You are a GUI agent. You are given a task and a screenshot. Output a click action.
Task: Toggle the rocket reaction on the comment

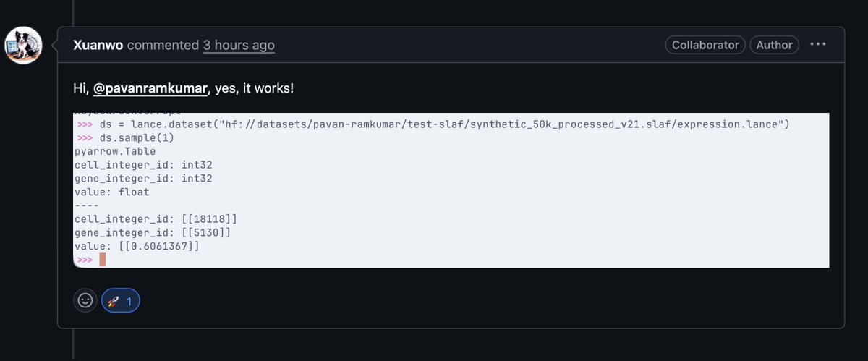(x=121, y=300)
